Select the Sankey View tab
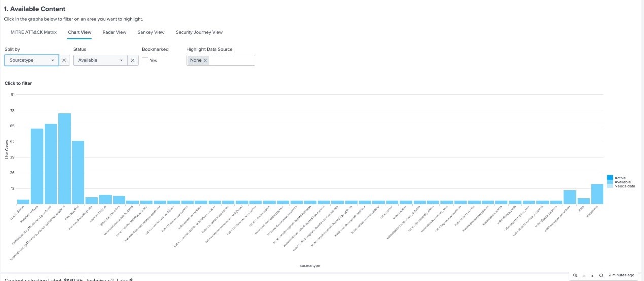This screenshot has height=281, width=644. tap(151, 32)
